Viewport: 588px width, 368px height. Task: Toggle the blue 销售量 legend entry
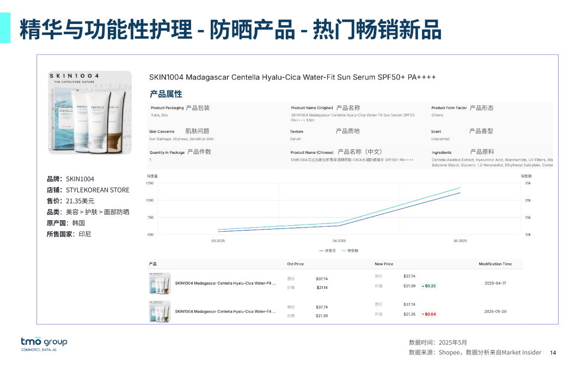(x=327, y=250)
